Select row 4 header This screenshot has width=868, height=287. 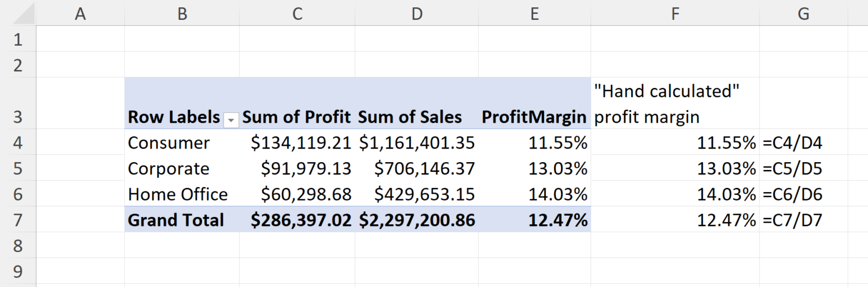pyautogui.click(x=18, y=143)
